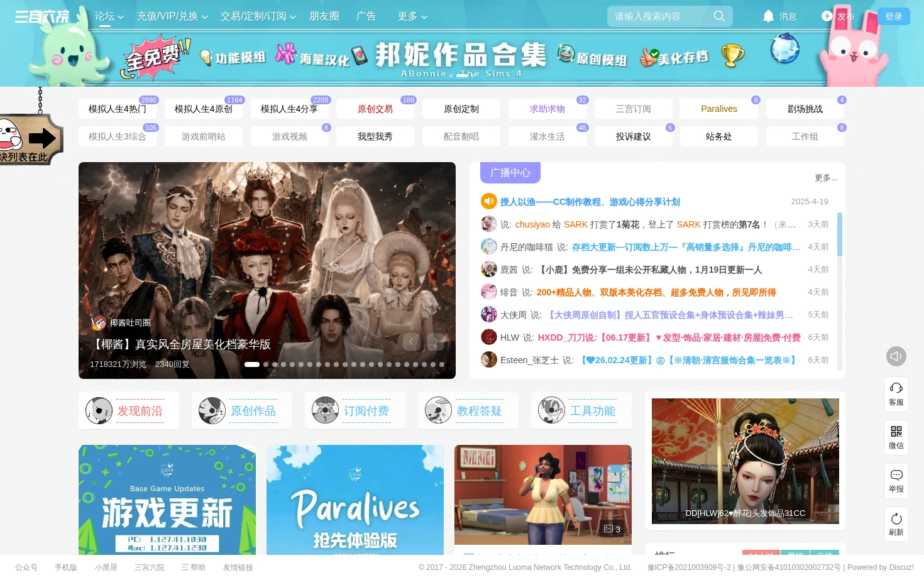
Task: Open 广告 in top navigation
Action: [366, 16]
